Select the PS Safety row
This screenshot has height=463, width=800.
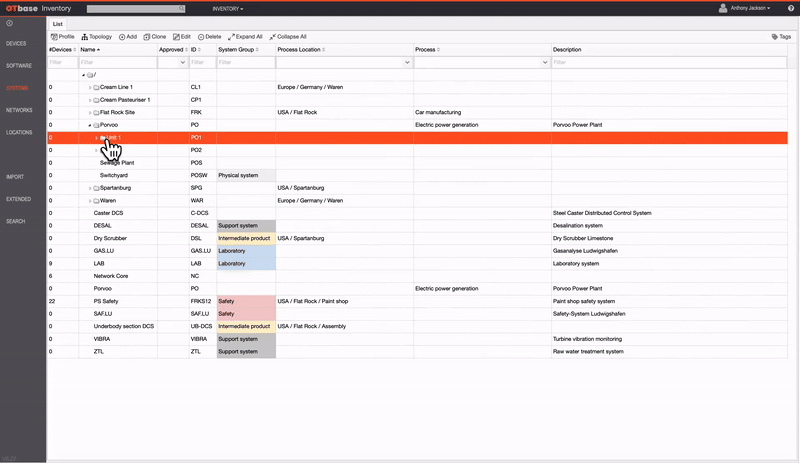pyautogui.click(x=417, y=301)
